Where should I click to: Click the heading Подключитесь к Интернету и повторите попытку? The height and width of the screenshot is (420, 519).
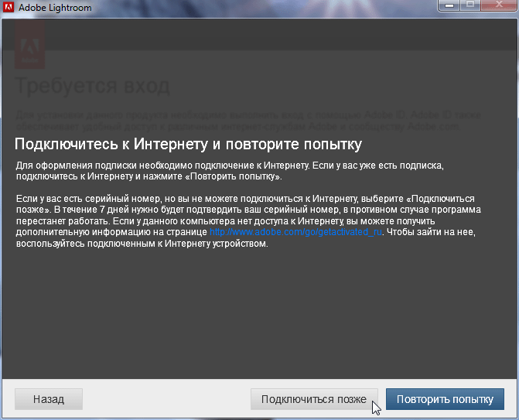click(x=188, y=145)
